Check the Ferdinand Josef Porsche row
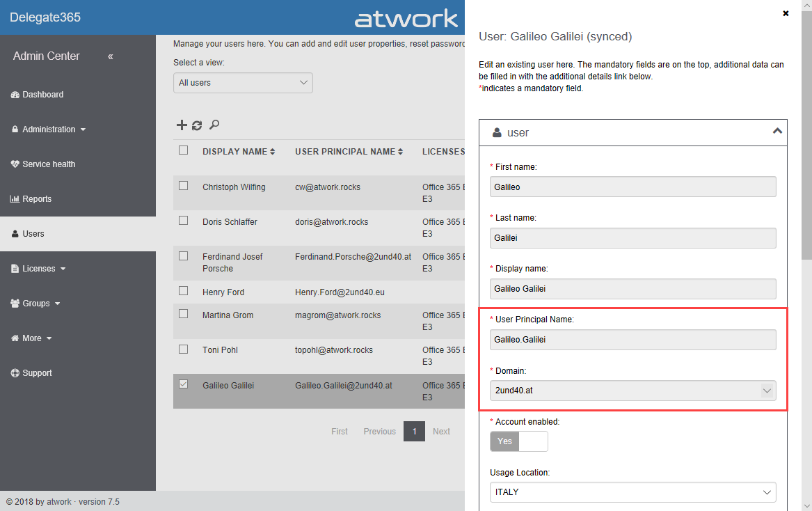The image size is (812, 511). [183, 255]
